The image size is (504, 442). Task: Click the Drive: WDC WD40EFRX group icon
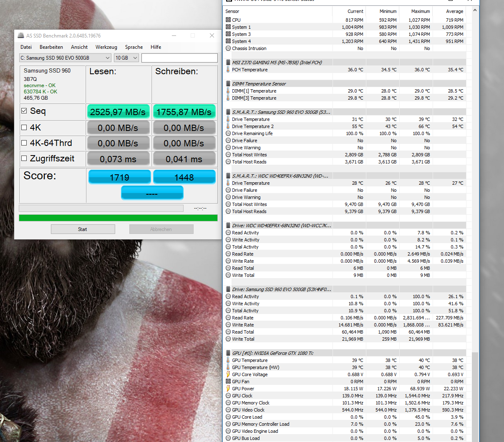(228, 225)
